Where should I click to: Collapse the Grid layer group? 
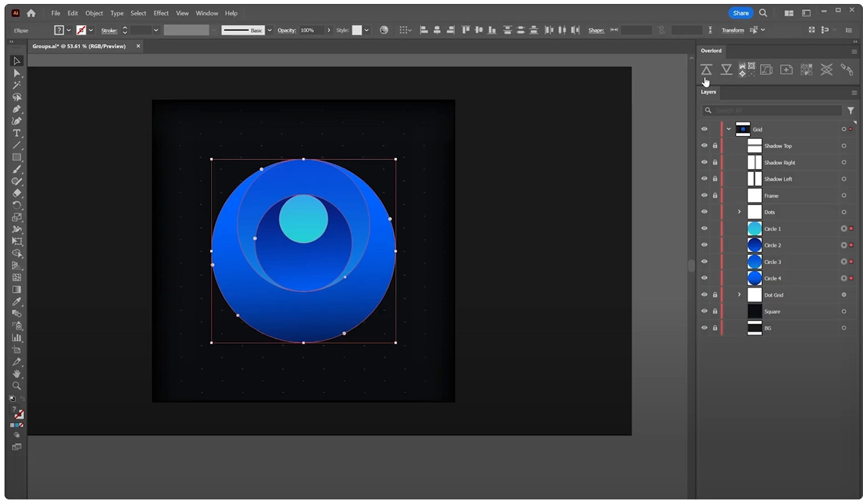pyautogui.click(x=728, y=129)
